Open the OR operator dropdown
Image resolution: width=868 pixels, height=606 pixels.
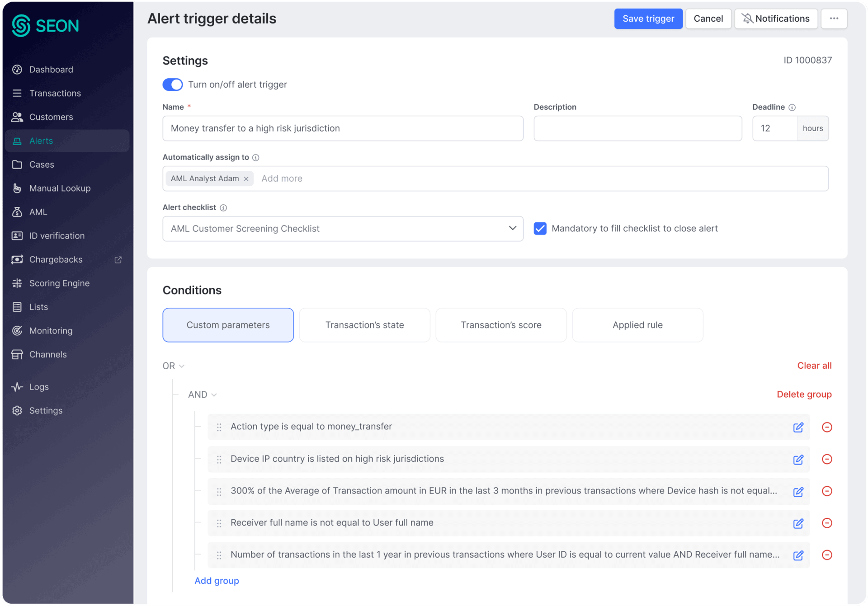tap(174, 366)
